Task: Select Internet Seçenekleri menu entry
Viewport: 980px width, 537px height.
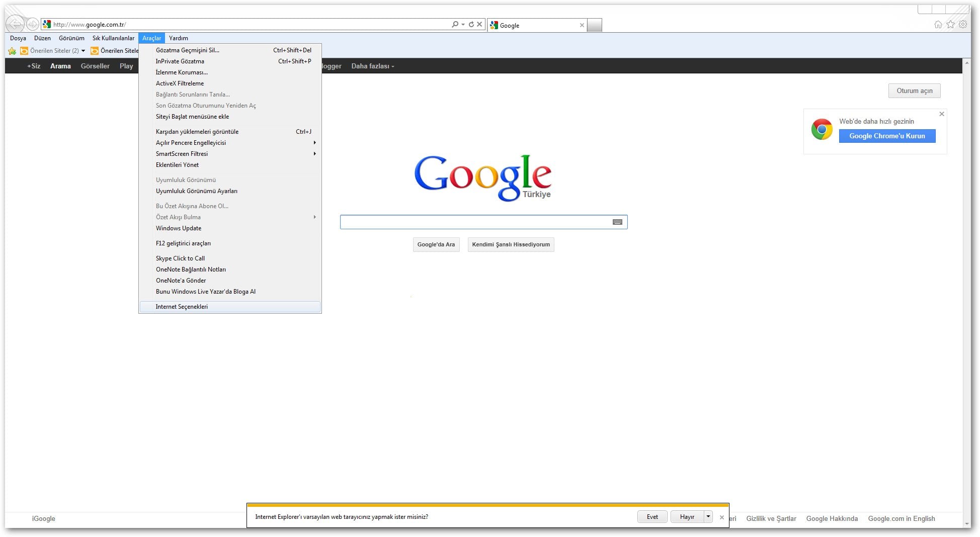Action: 230,307
